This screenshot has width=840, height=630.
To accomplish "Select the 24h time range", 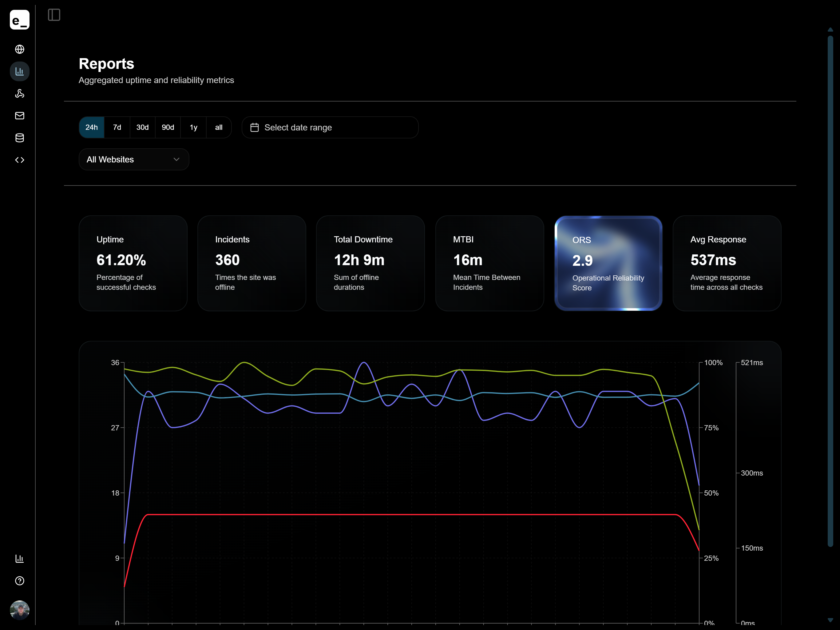I will (92, 127).
